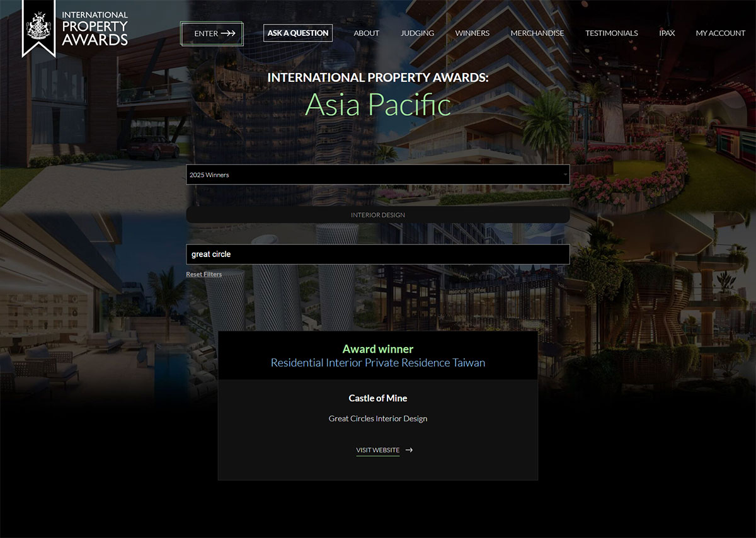Open the ABOUT menu item
Screen dimensions: 756x538
point(366,33)
